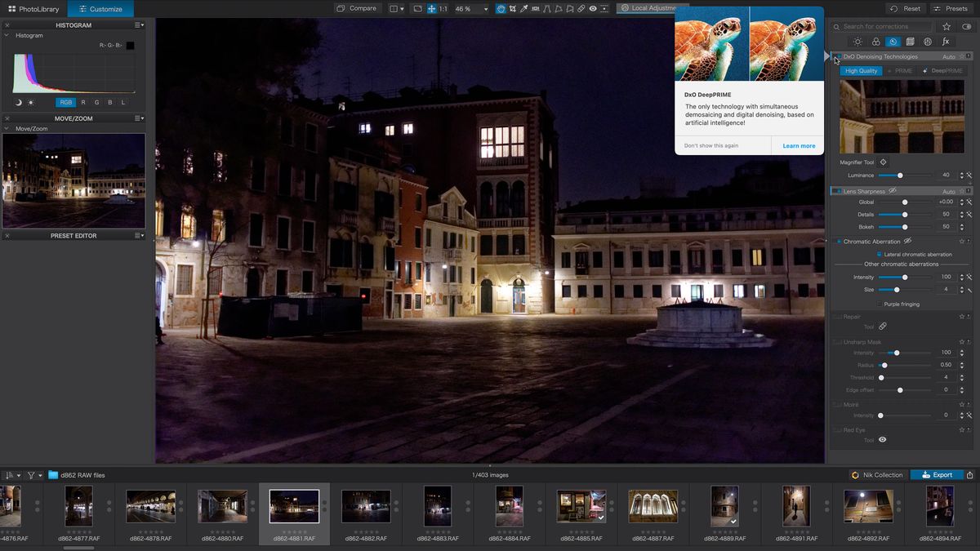The width and height of the screenshot is (980, 551).
Task: Open the Histogram palette menu
Action: 140,25
